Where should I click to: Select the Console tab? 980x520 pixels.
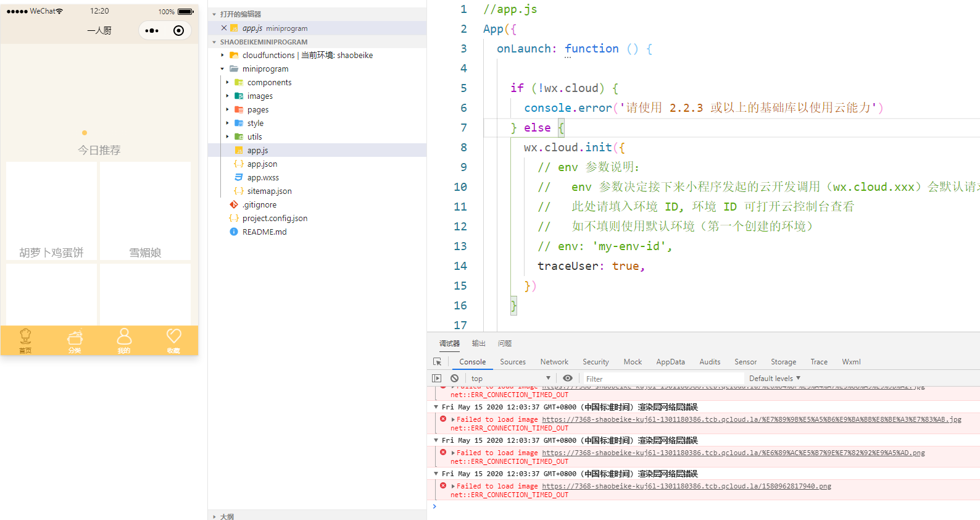473,362
